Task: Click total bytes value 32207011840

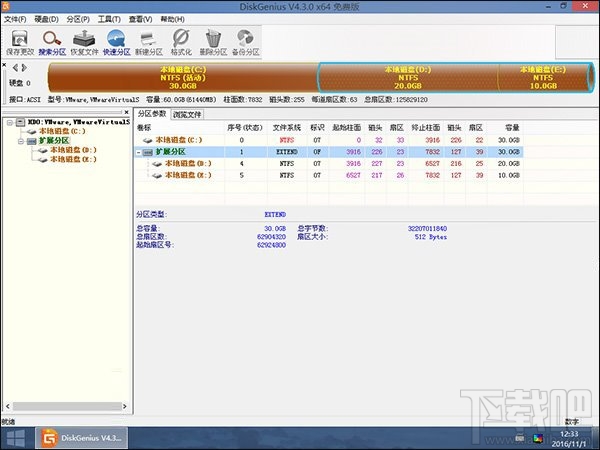Action: [427, 228]
